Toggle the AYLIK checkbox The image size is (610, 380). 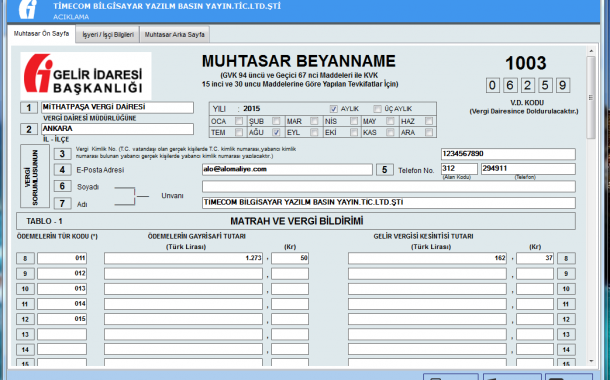click(x=333, y=109)
